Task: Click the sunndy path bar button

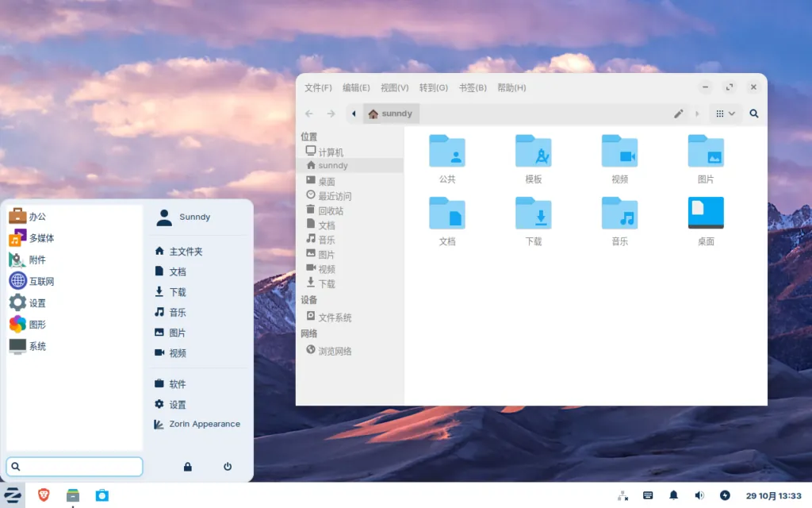Action: (390, 114)
